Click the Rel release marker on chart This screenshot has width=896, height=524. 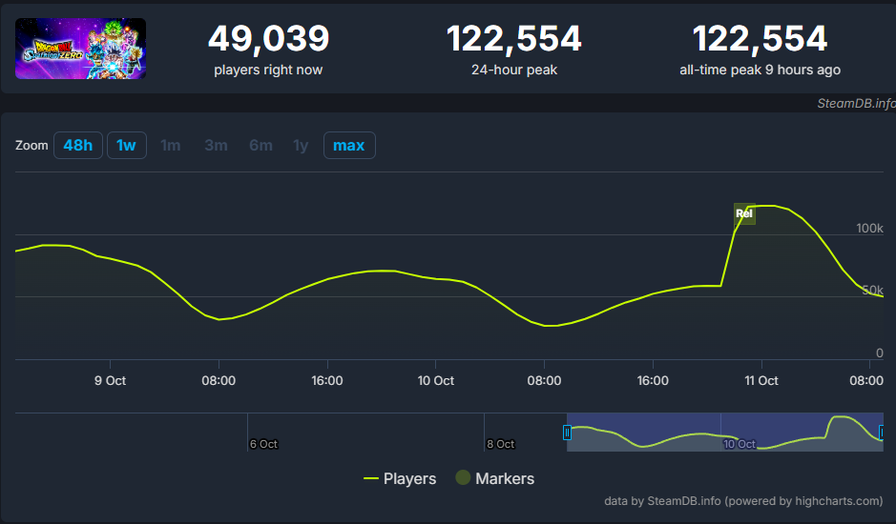coord(744,213)
